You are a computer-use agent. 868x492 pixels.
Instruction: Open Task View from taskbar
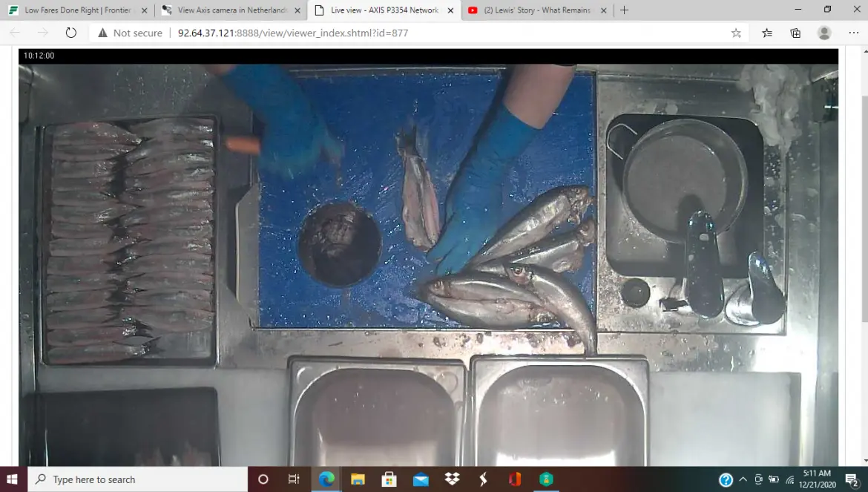(294, 479)
